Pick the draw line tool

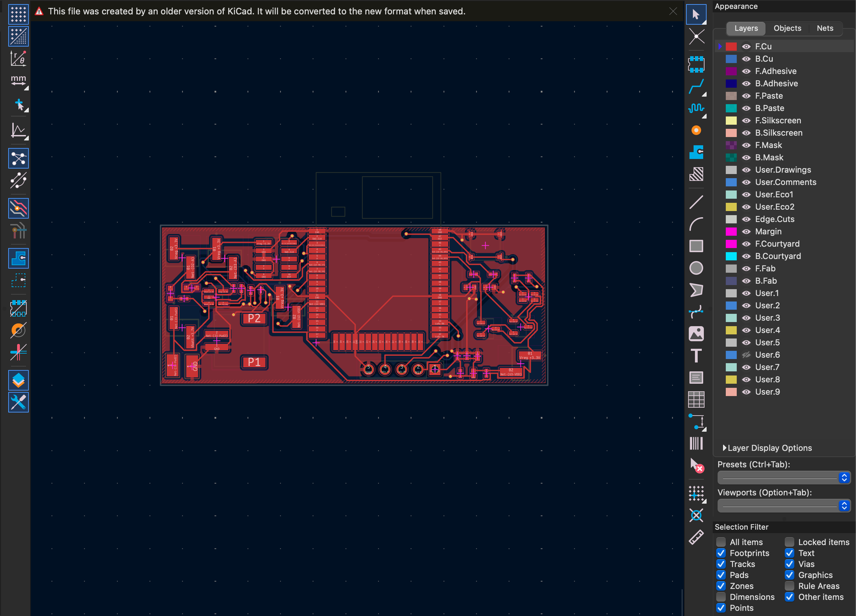pos(696,202)
